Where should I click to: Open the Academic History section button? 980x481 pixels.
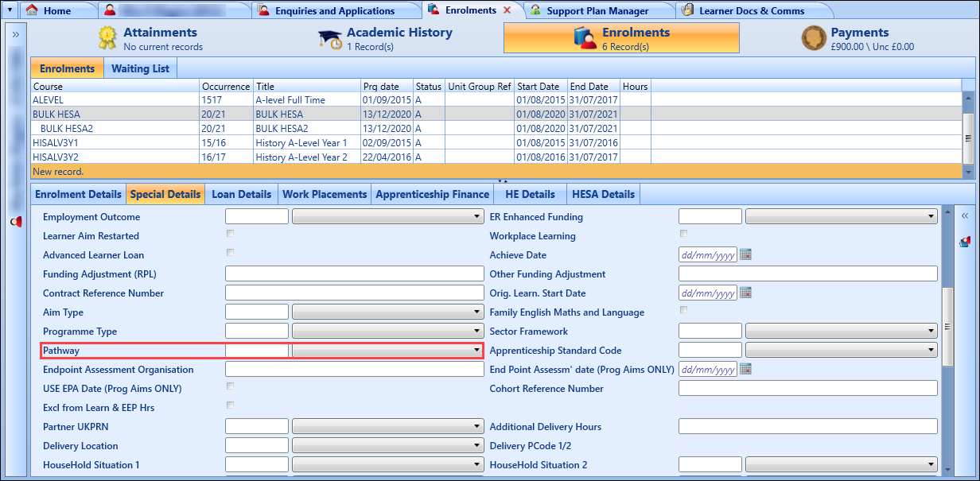coord(385,38)
